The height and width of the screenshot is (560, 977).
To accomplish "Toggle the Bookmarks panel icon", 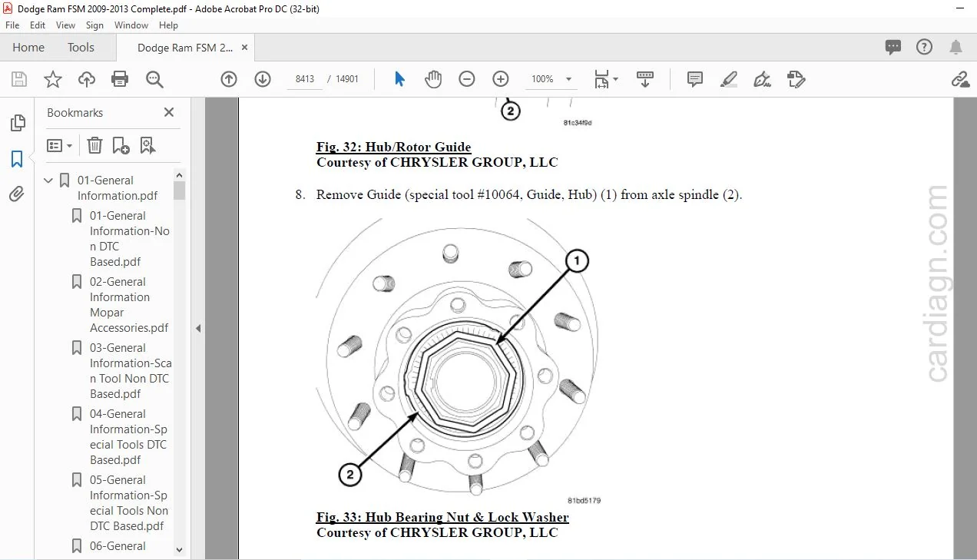I will (17, 159).
